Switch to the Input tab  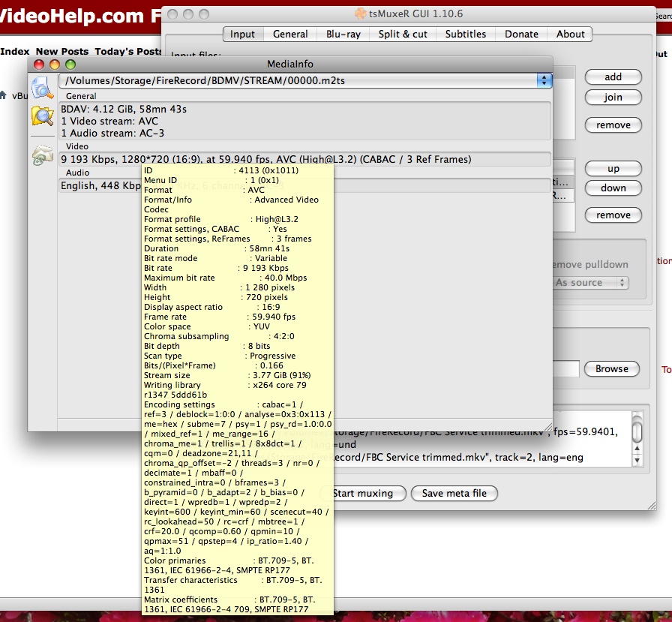click(x=242, y=35)
